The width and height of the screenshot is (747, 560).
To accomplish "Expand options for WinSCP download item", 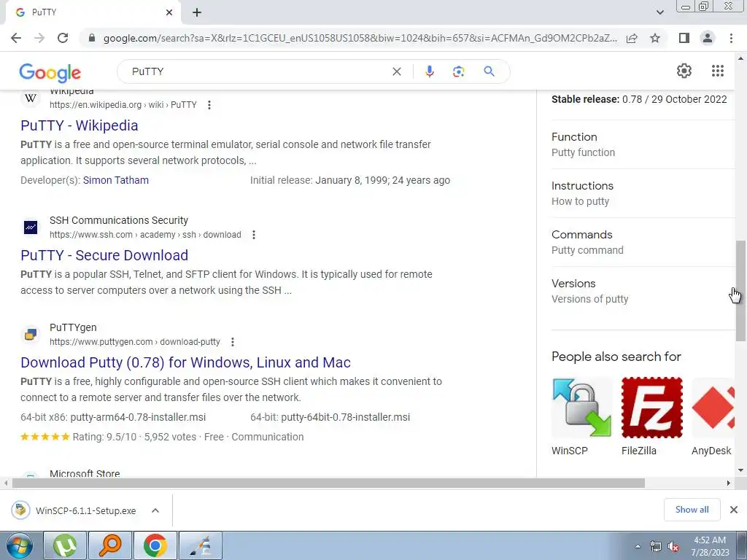I will (155, 510).
